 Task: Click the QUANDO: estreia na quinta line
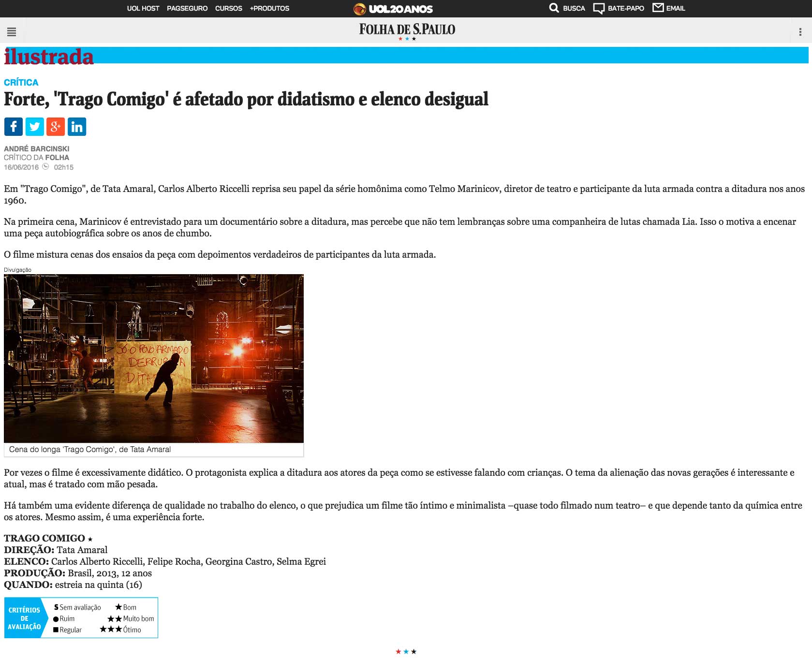[73, 585]
